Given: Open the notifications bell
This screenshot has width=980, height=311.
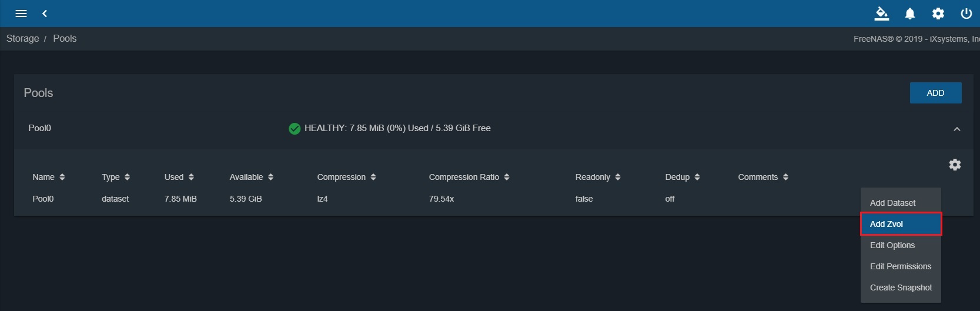Looking at the screenshot, I should coord(909,14).
